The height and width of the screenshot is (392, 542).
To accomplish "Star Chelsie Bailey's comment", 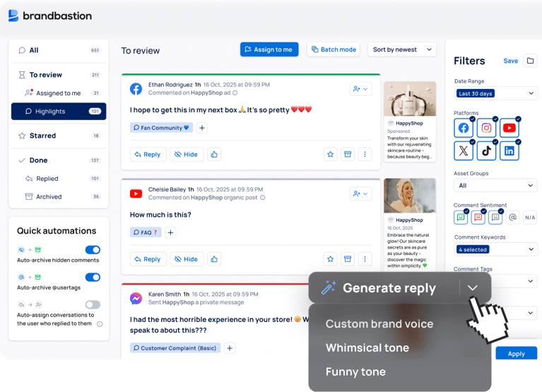I will pos(331,259).
